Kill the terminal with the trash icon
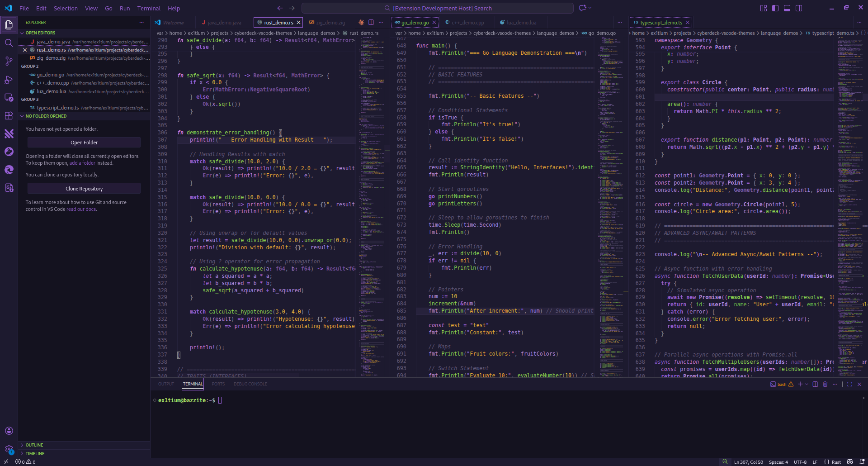The image size is (868, 466). point(825,384)
